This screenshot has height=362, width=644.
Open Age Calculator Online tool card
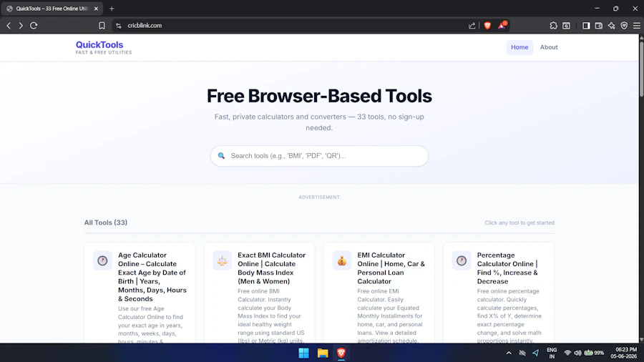point(140,293)
